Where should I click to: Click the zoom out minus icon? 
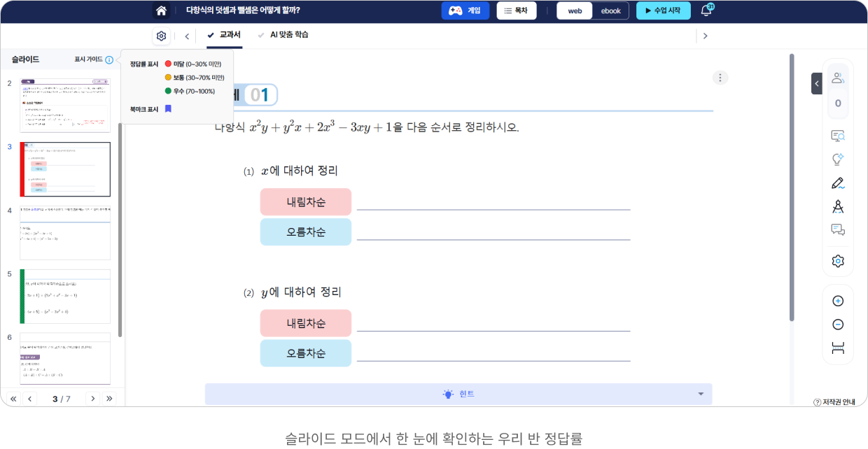[837, 325]
